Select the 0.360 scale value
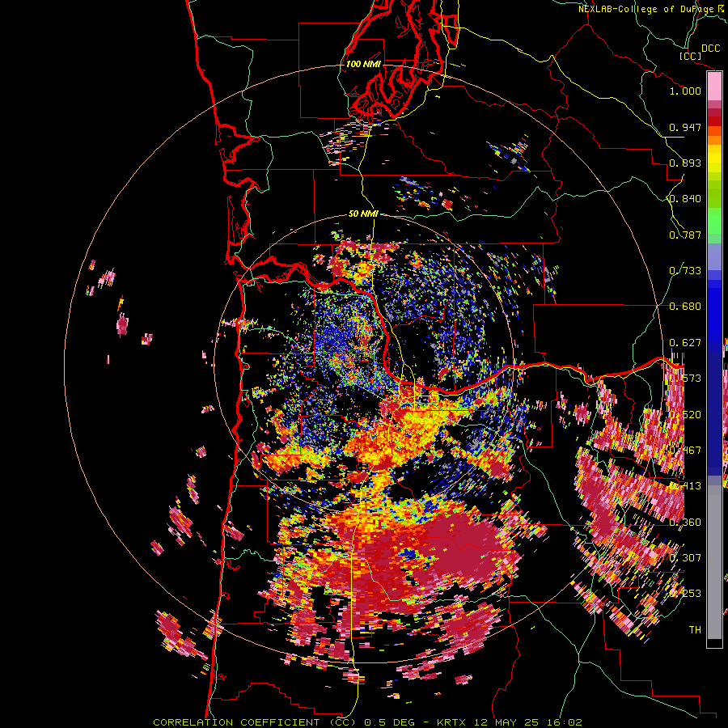The width and height of the screenshot is (728, 728). tap(685, 523)
